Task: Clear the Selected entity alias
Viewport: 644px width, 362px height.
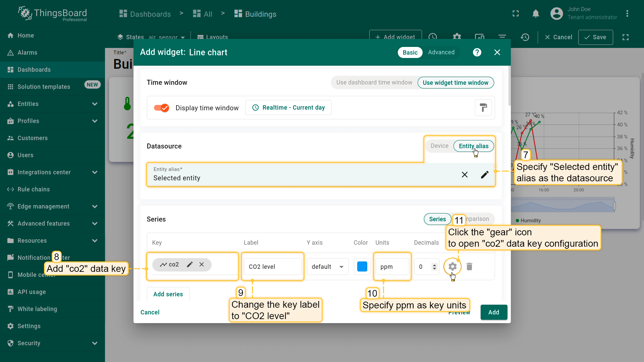Action: tap(465, 175)
